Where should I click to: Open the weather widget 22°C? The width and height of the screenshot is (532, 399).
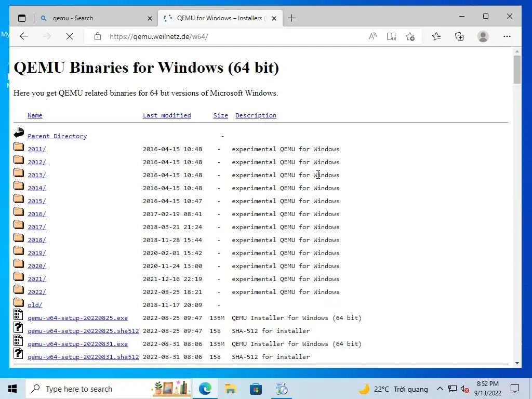tap(393, 389)
